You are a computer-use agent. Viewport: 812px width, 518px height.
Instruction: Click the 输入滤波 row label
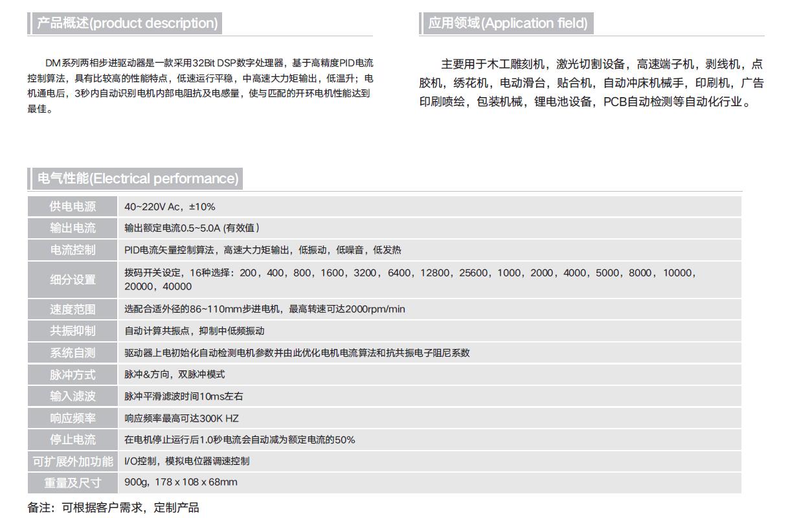[x=73, y=396]
